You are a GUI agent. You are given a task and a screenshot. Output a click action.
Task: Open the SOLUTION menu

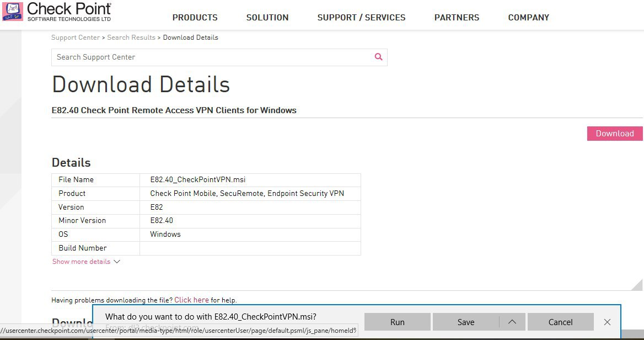267,18
